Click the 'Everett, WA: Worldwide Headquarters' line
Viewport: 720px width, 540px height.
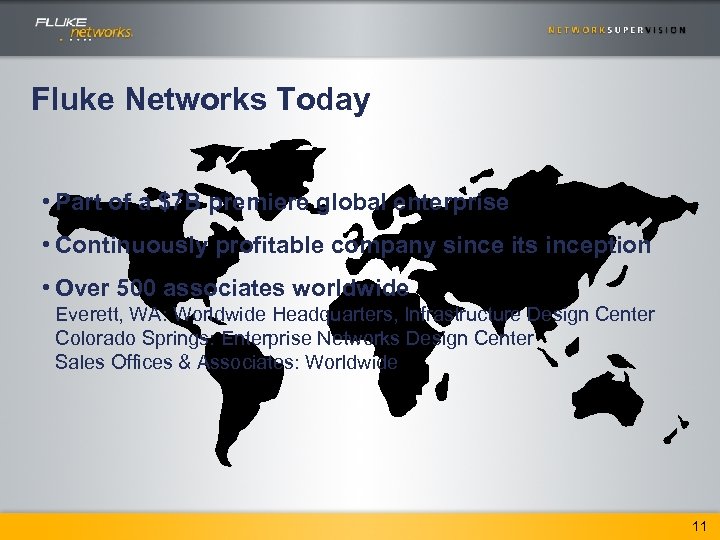(355, 315)
